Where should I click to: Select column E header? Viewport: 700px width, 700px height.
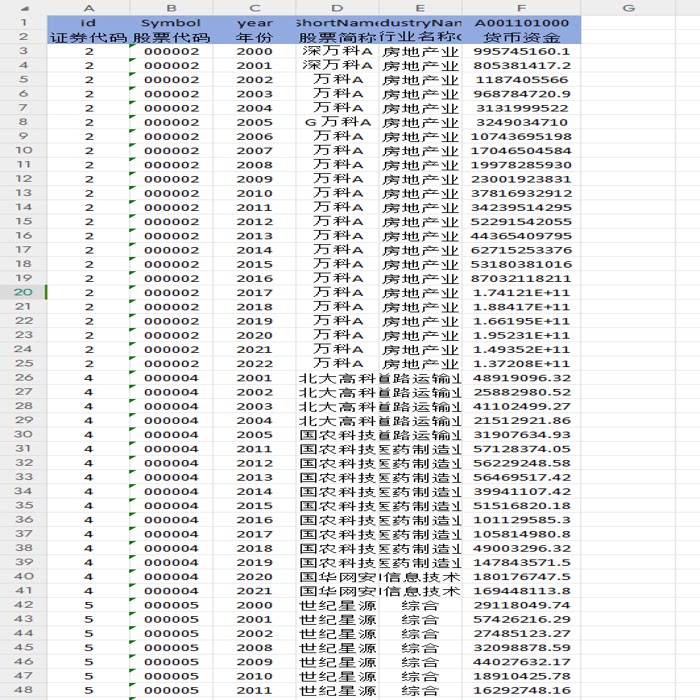point(420,8)
